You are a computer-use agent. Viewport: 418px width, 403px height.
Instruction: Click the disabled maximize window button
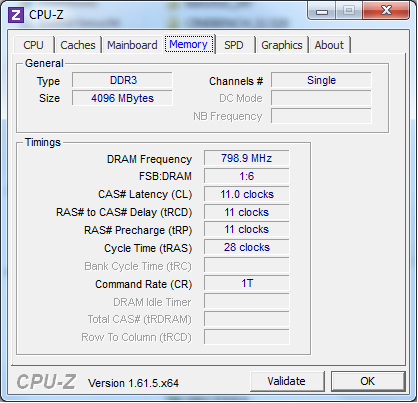349,11
